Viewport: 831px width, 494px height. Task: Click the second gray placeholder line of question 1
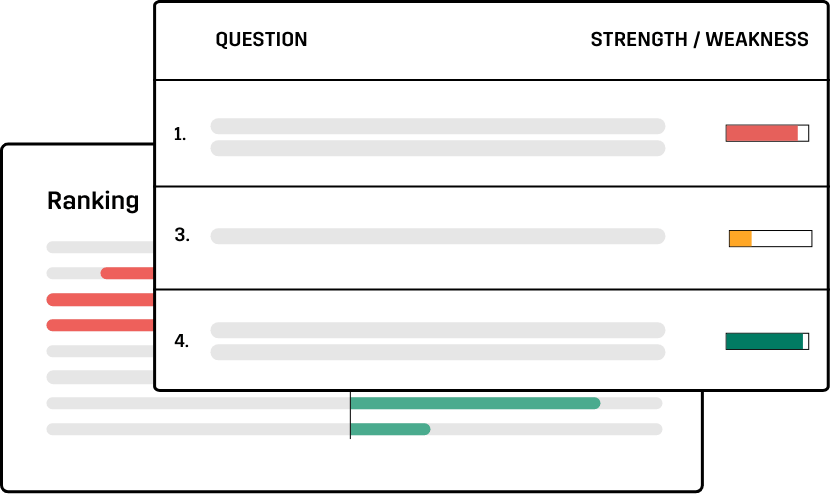pyautogui.click(x=438, y=148)
